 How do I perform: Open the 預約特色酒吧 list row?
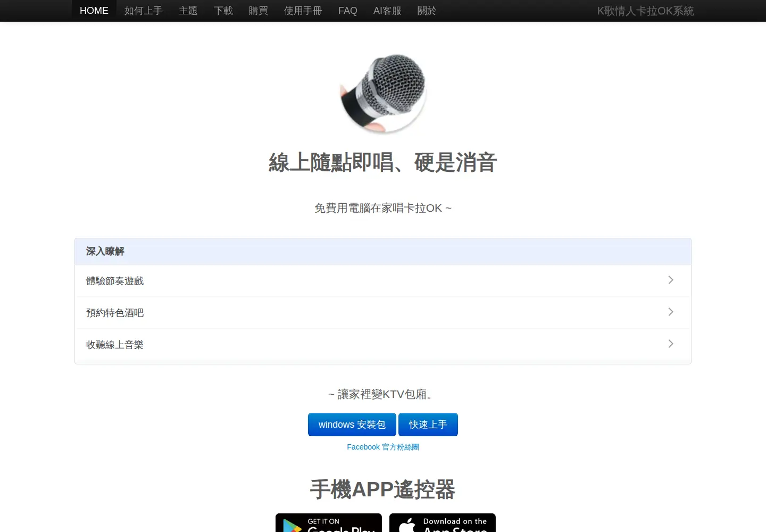click(x=383, y=313)
